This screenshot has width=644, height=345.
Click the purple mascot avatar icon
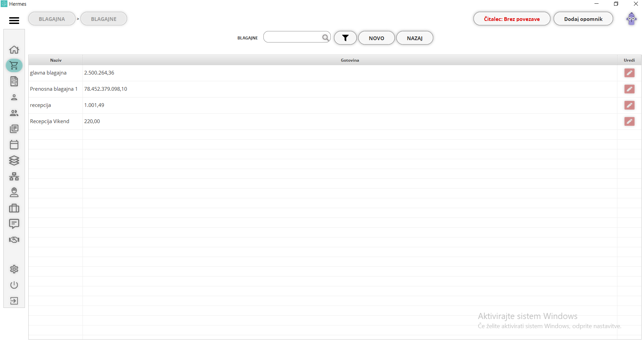[631, 19]
